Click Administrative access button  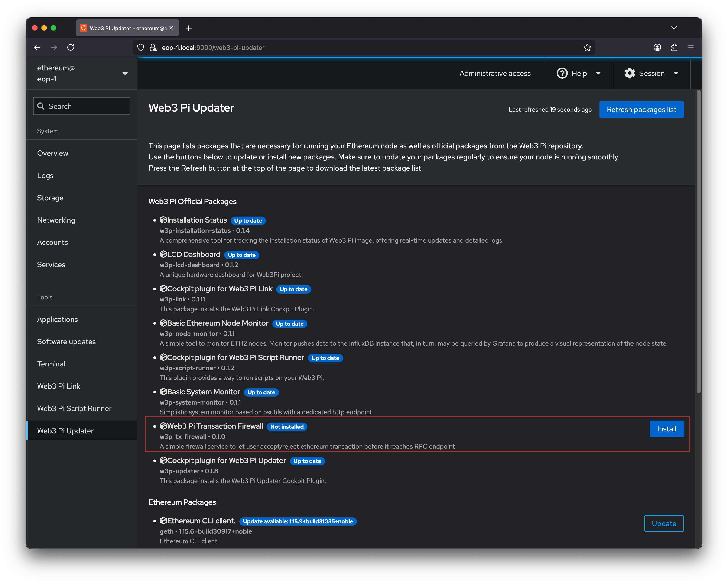pos(495,73)
